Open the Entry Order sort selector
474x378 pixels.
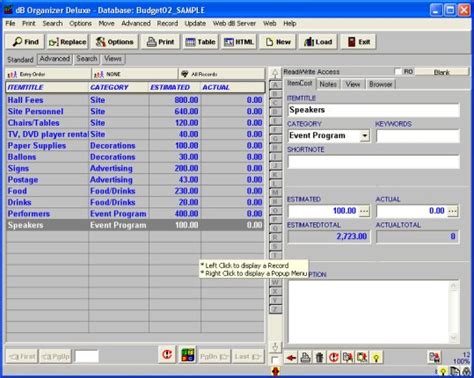pyautogui.click(x=48, y=74)
